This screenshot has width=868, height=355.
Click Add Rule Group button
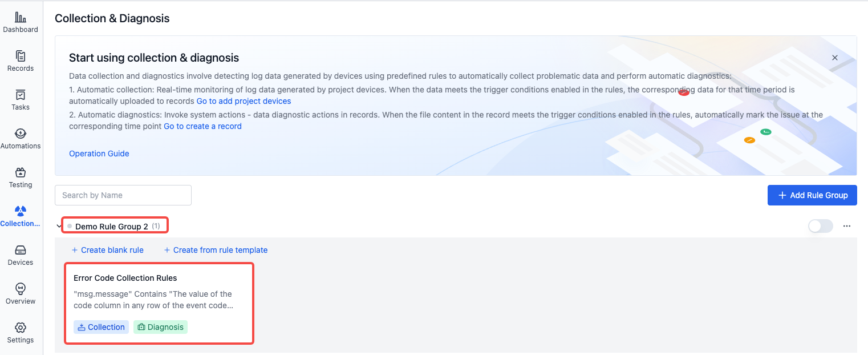pos(812,195)
